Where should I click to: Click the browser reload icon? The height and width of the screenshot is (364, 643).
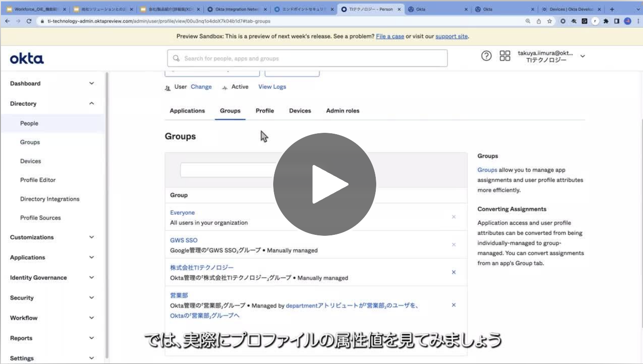point(29,21)
